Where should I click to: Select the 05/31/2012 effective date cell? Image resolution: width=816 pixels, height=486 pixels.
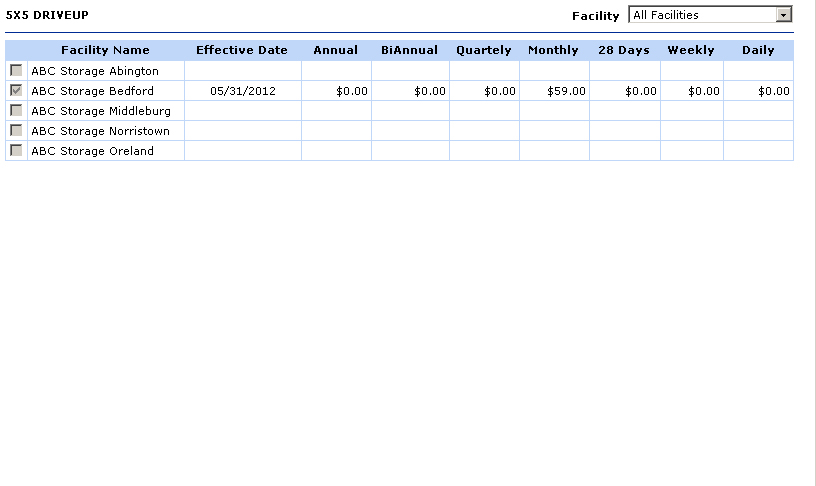point(242,91)
